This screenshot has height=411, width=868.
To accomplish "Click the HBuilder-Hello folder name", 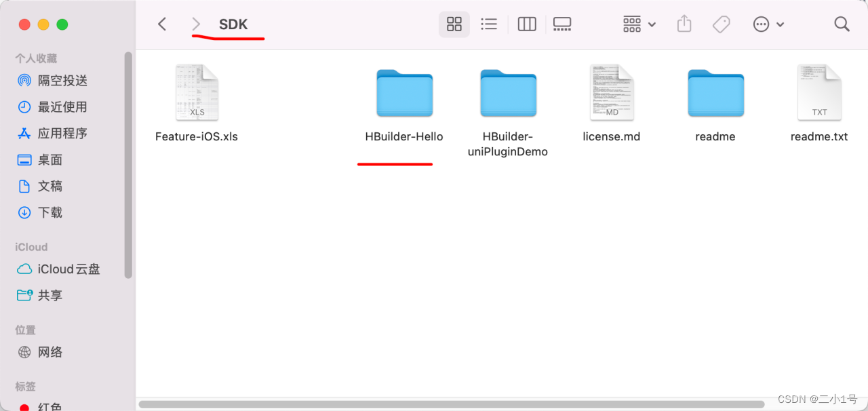I will point(404,136).
